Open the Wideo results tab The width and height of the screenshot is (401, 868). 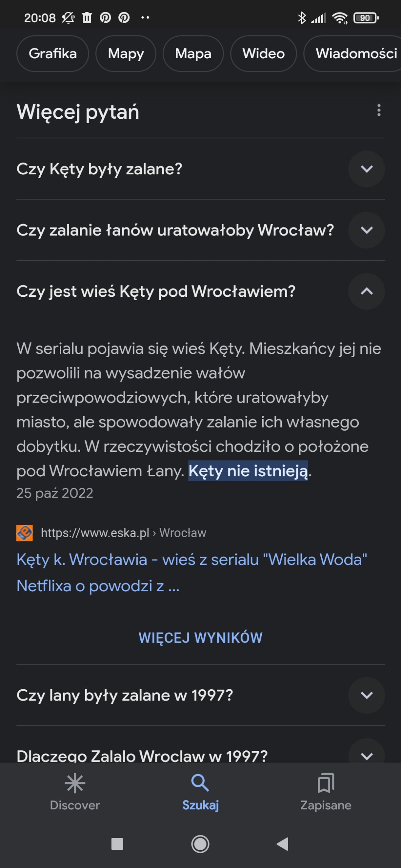click(263, 54)
